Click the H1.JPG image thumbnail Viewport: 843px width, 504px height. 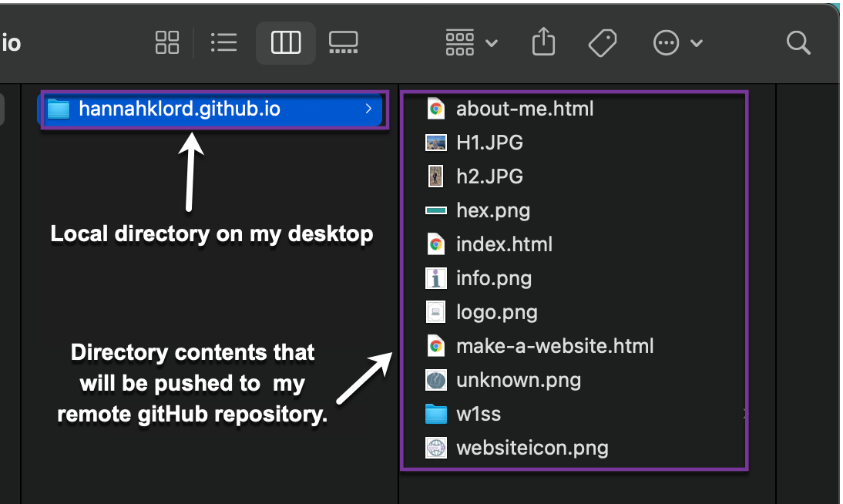click(436, 143)
